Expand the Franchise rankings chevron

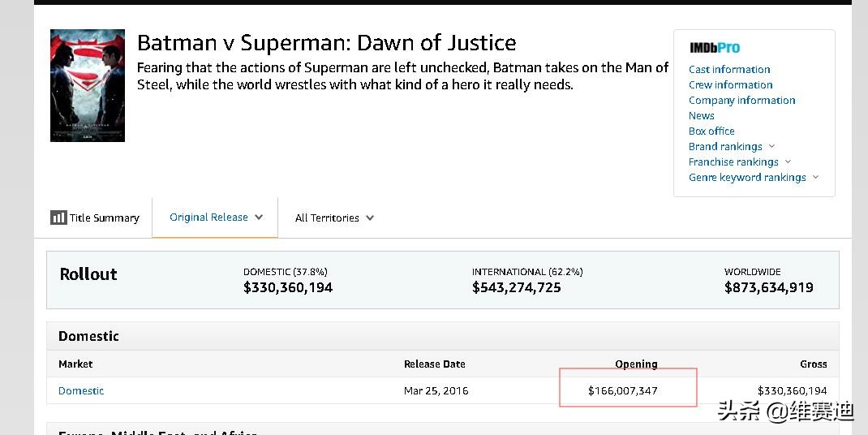click(788, 162)
